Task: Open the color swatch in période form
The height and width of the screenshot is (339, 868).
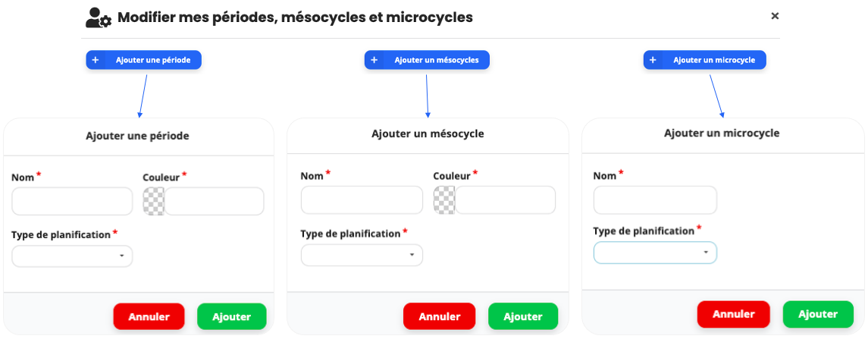Action: [153, 201]
